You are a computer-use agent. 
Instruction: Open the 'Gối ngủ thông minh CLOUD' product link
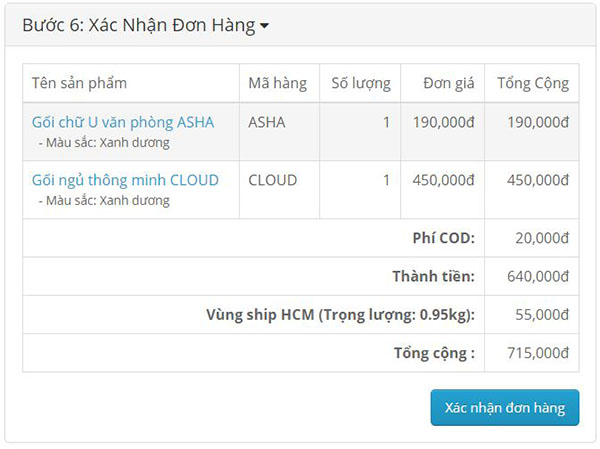click(x=125, y=181)
